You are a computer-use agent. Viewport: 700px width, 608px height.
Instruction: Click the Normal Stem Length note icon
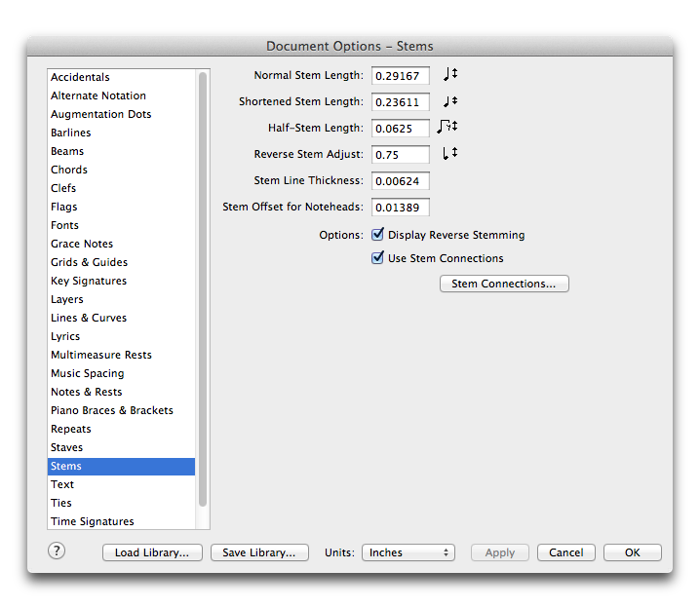click(450, 74)
